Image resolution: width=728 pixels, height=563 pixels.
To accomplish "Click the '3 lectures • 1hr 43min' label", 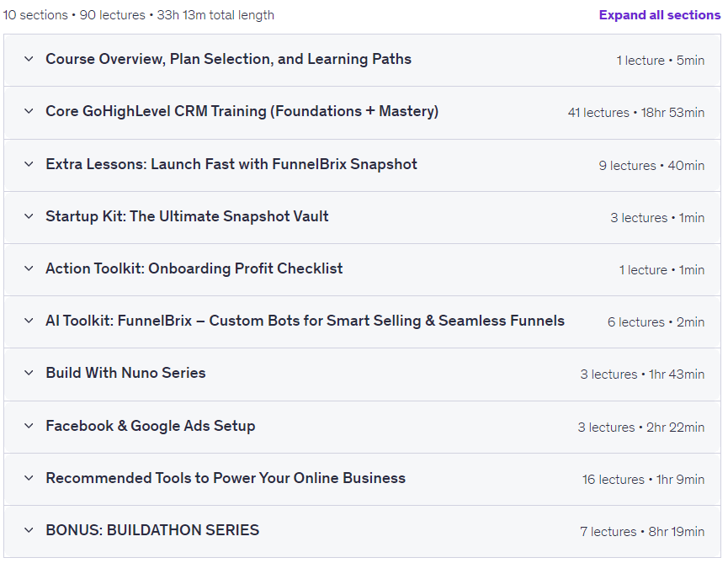I will click(x=642, y=374).
